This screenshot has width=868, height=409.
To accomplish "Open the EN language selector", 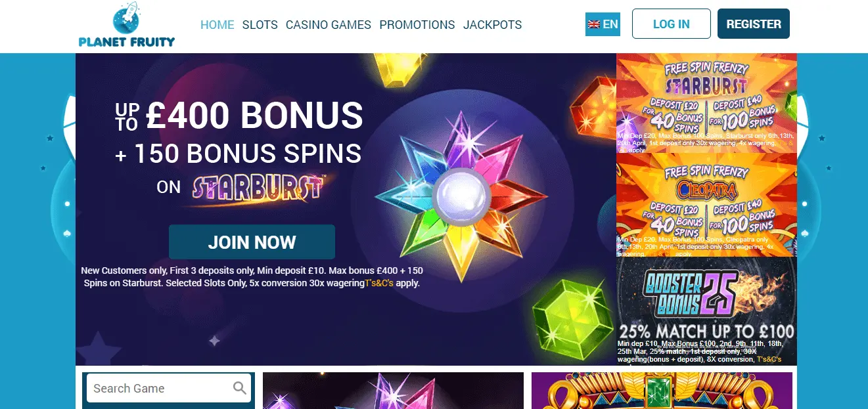I will 603,24.
